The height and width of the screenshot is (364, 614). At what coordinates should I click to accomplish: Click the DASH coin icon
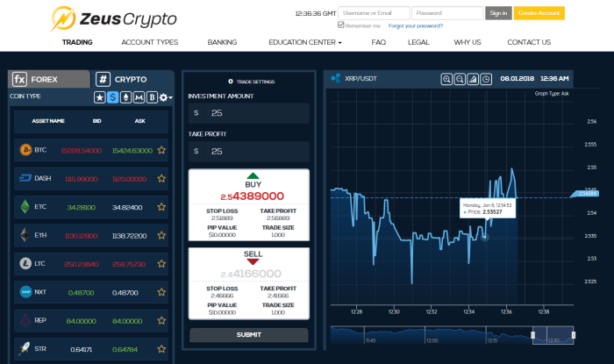click(x=25, y=178)
